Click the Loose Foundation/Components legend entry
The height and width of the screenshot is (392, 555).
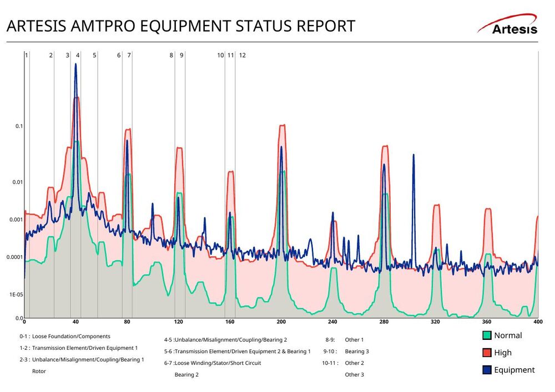[x=65, y=337]
